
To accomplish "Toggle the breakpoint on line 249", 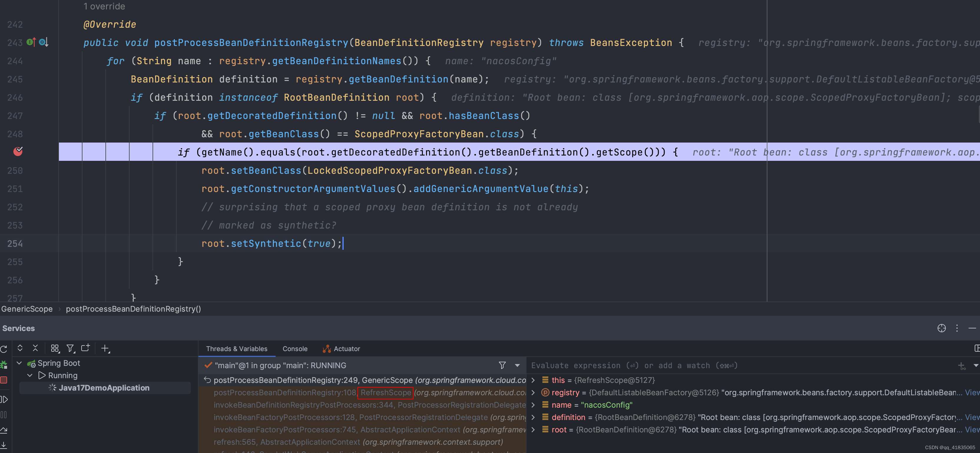I will [18, 151].
